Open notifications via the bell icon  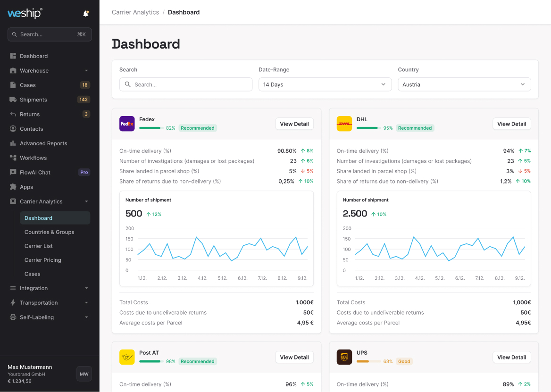[86, 13]
